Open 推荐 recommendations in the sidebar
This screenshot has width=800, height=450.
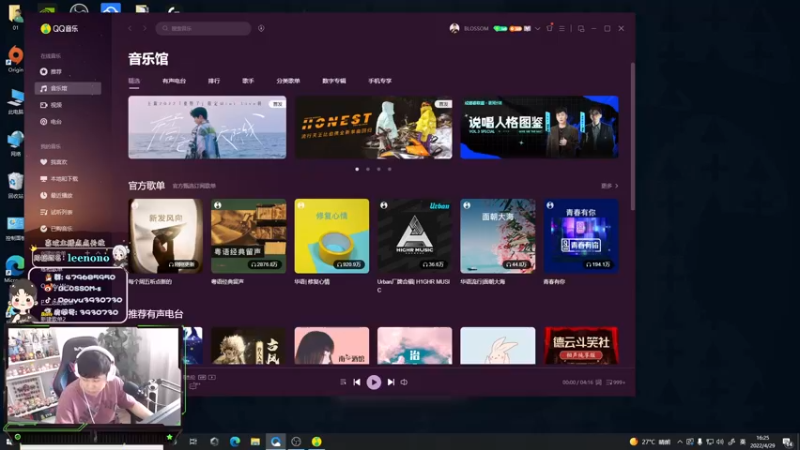51,72
